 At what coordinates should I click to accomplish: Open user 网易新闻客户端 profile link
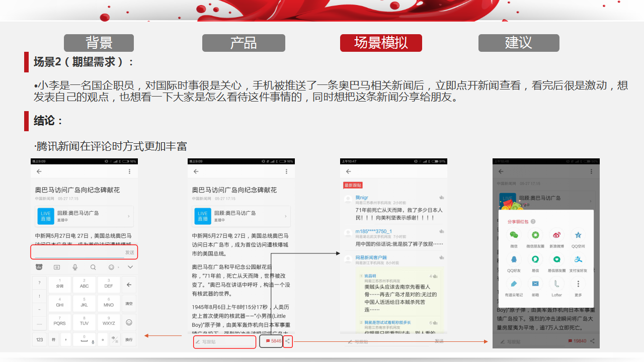click(x=371, y=257)
